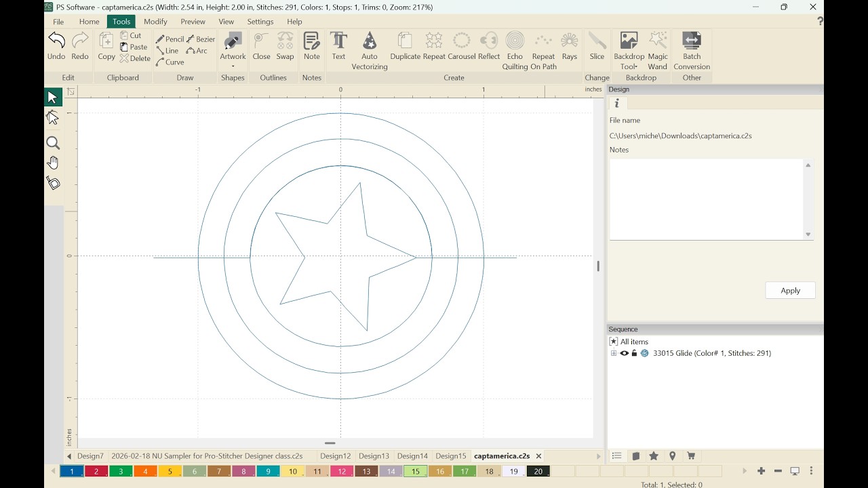
Task: Switch to the Preview ribbon tab
Action: tap(193, 22)
